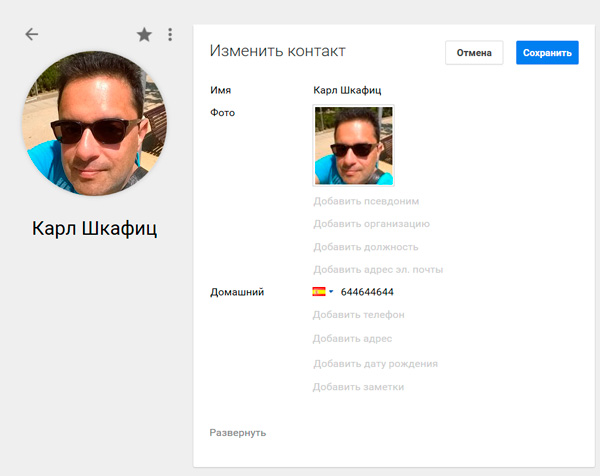Screen dimensions: 600x476
Task: Open the Spain flag country code dropdown
Action: click(323, 292)
